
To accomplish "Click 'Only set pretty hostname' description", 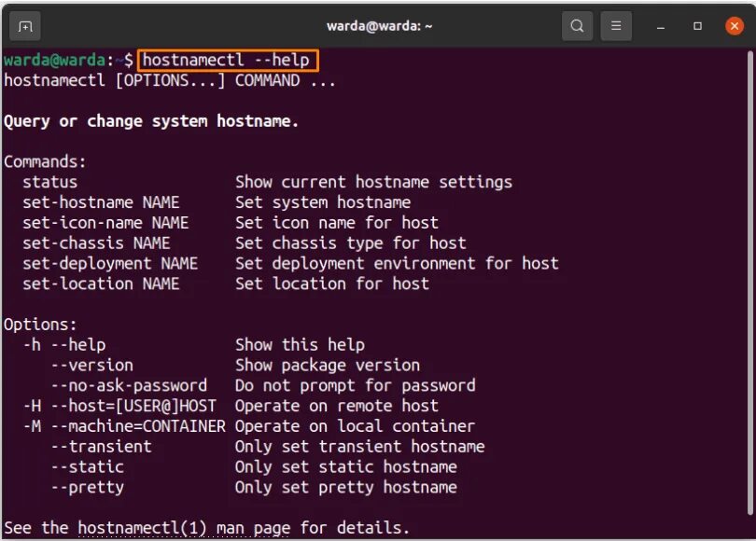I will (346, 488).
